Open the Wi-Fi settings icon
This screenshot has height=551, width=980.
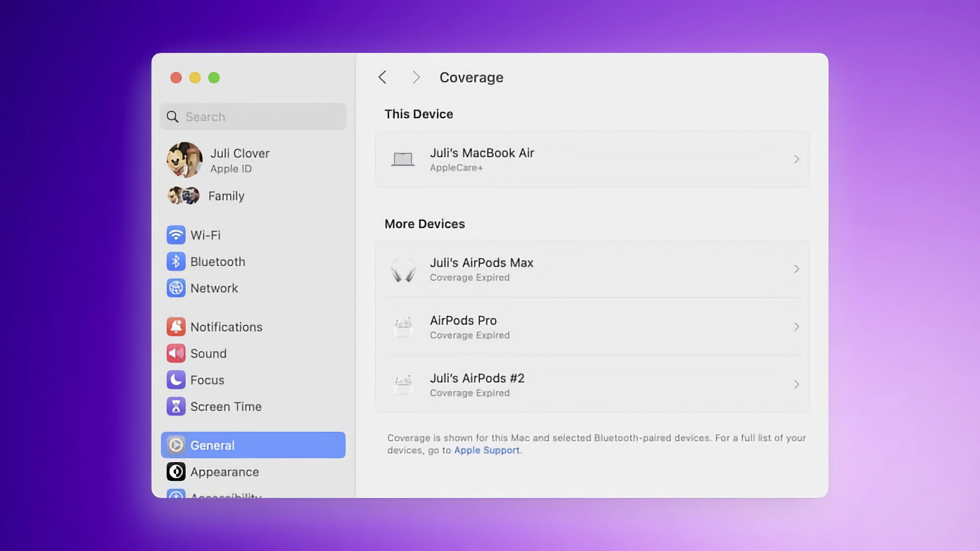(x=176, y=235)
